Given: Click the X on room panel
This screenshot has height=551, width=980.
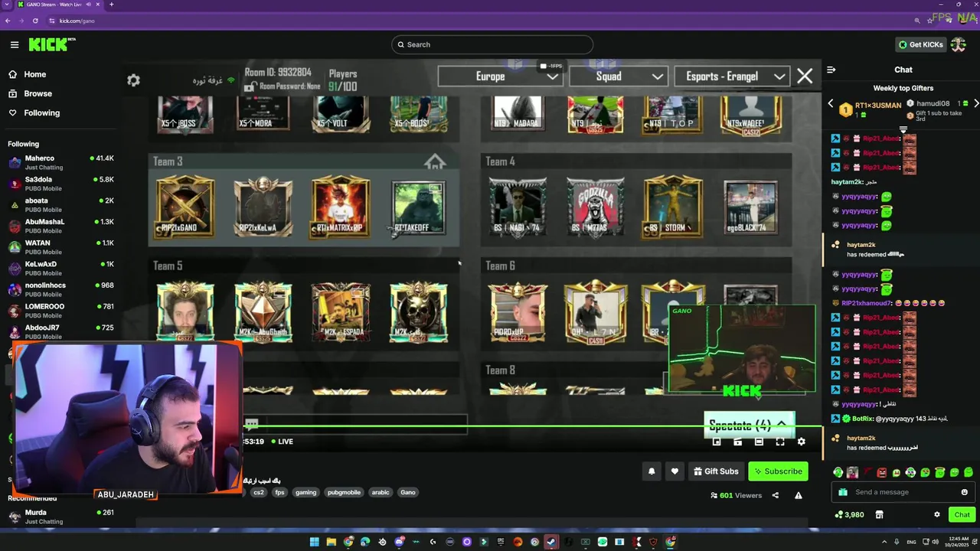Looking at the screenshot, I should tap(805, 77).
